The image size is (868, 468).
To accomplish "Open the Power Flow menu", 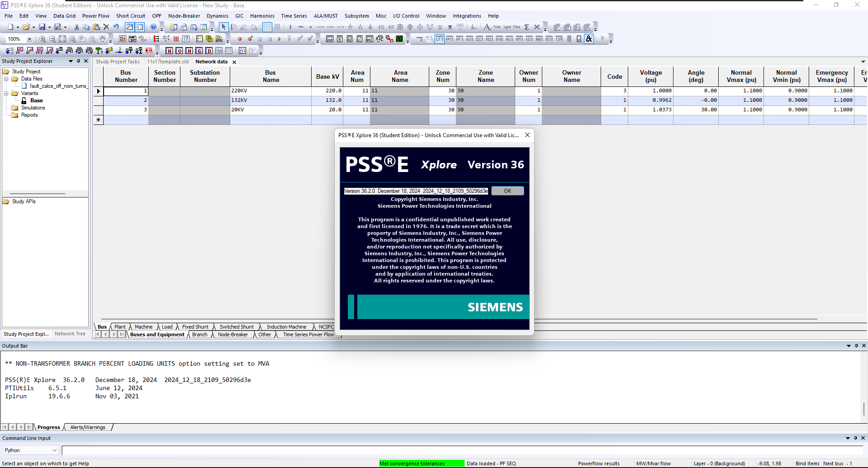I will coord(96,16).
